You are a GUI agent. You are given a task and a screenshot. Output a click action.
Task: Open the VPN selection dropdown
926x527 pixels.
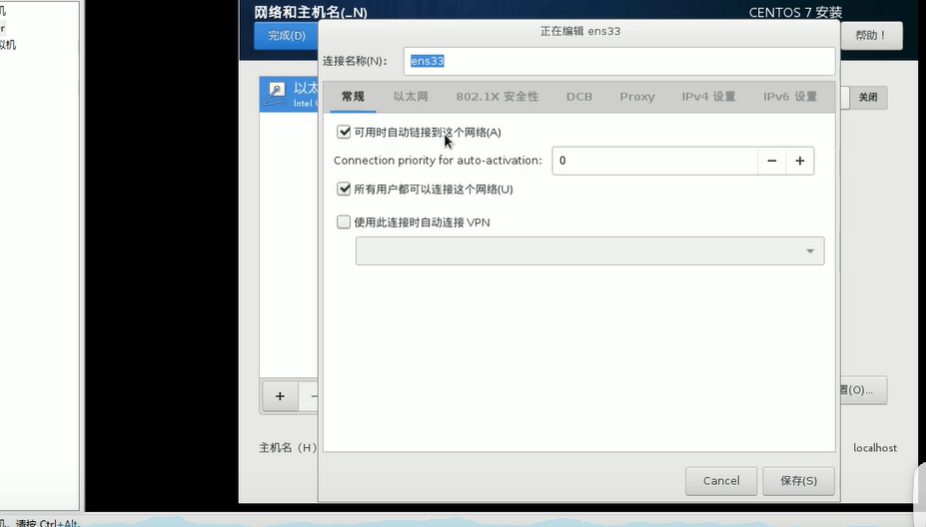click(589, 251)
